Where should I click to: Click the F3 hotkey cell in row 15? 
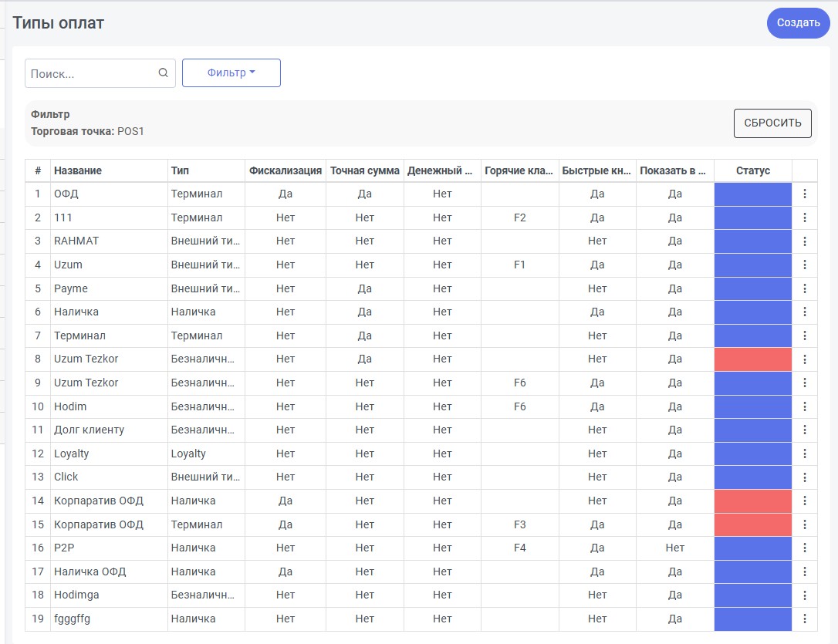520,524
